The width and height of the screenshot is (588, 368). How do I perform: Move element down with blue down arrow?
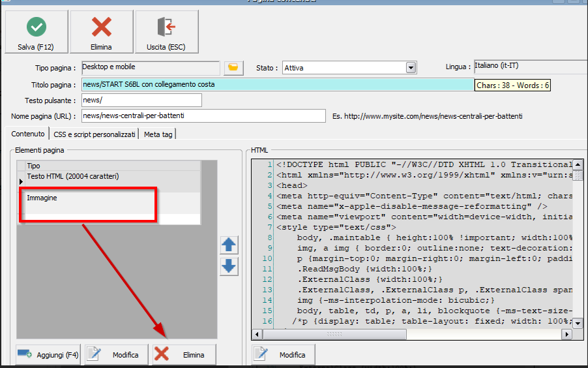[229, 266]
